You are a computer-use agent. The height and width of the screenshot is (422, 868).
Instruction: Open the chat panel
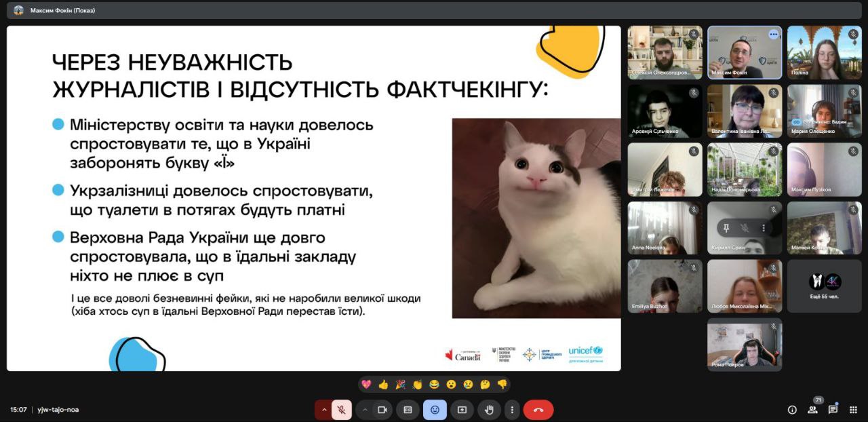pos(833,410)
